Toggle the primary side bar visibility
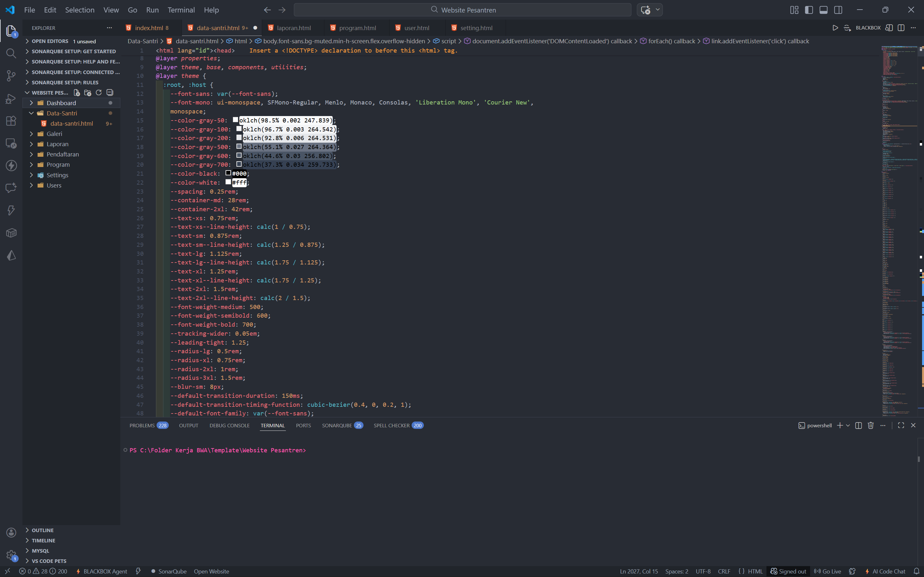Image resolution: width=924 pixels, height=577 pixels. pyautogui.click(x=809, y=10)
